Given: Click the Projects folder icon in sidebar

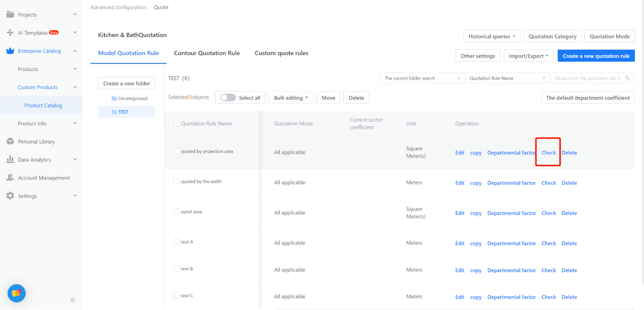Looking at the screenshot, I should pos(10,14).
